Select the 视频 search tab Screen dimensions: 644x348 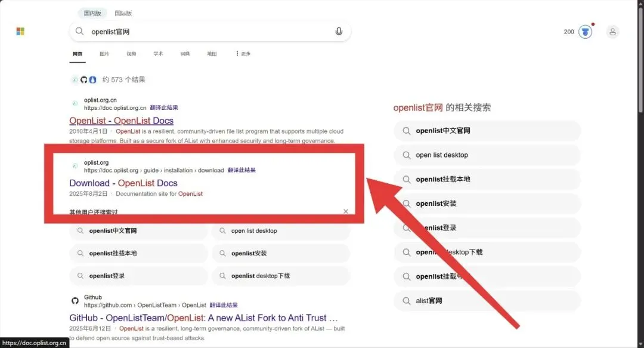(131, 54)
